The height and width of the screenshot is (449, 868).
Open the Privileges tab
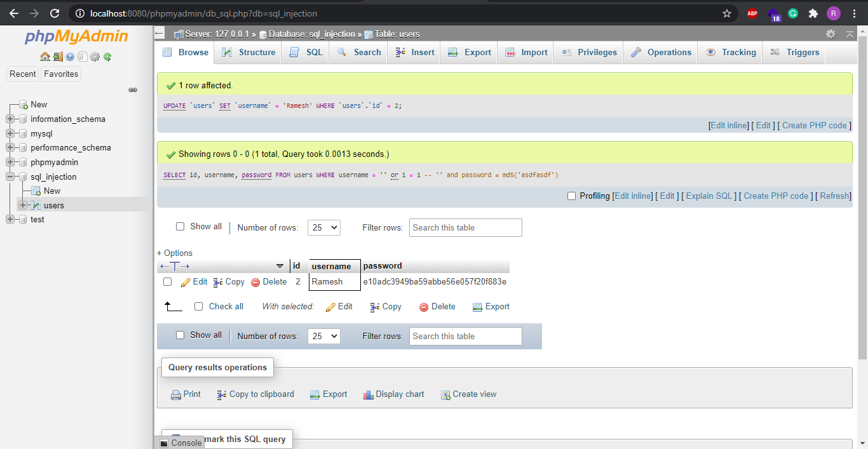click(589, 53)
